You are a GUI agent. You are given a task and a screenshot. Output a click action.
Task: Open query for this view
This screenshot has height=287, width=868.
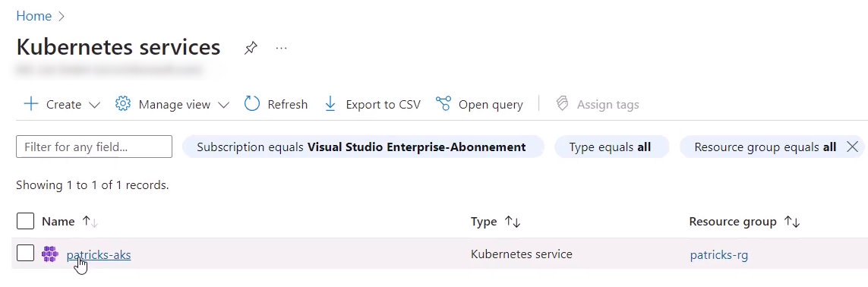coord(491,105)
